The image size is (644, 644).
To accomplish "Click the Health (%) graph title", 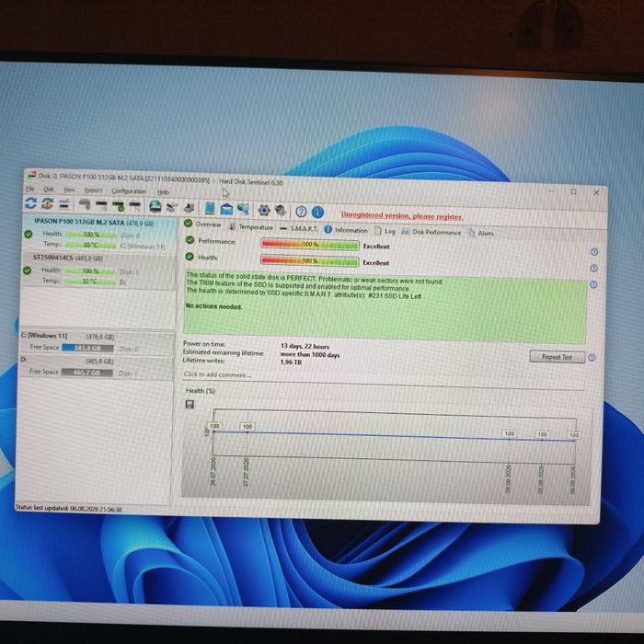I will [x=200, y=391].
